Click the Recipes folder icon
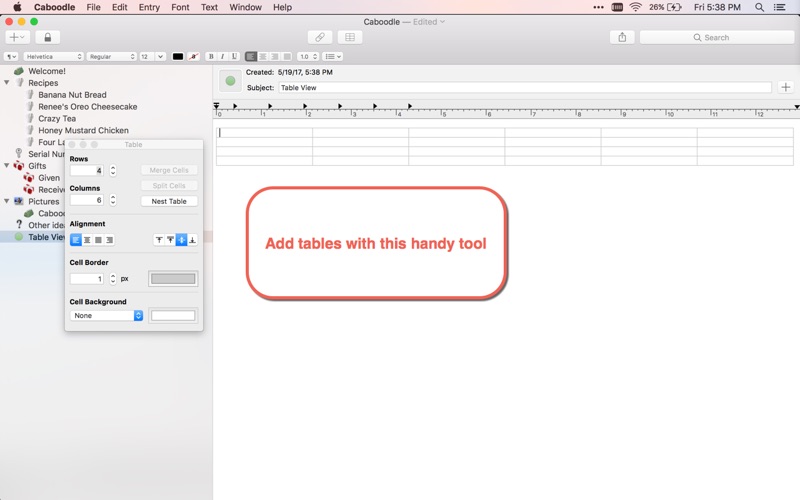The width and height of the screenshot is (800, 500). [19, 83]
